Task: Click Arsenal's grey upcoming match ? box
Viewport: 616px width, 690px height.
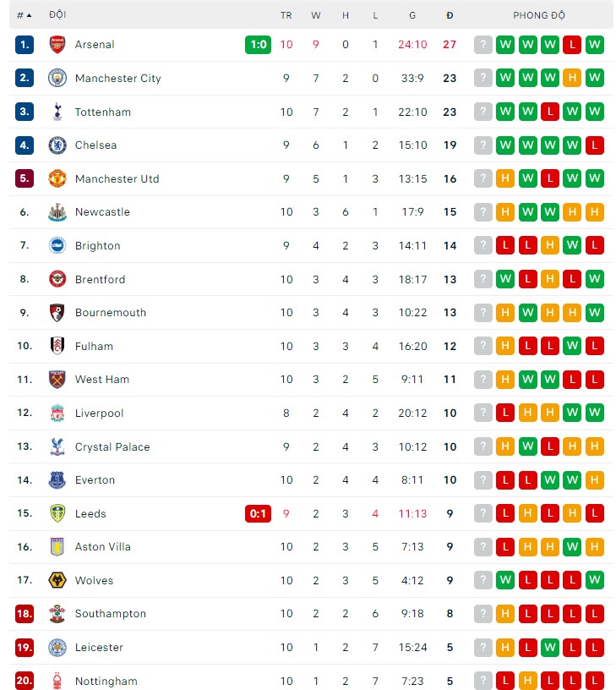Action: (x=482, y=45)
